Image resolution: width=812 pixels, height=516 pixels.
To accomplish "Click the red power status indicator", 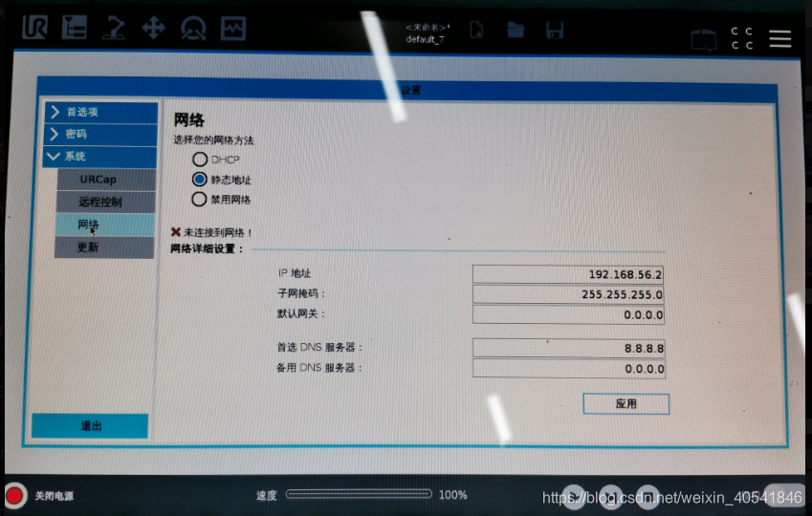I will (14, 495).
